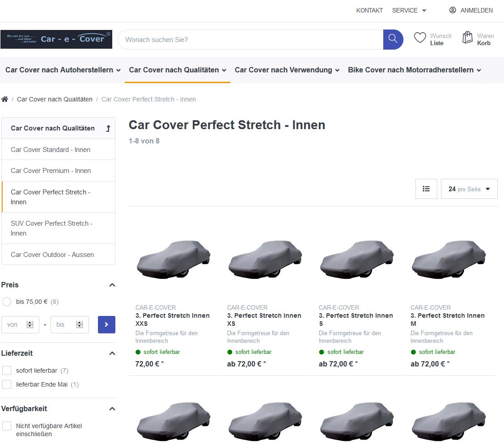Select 'SUV Cover Perfect Stretch - Innen' category
504x446 pixels.
coord(59,228)
